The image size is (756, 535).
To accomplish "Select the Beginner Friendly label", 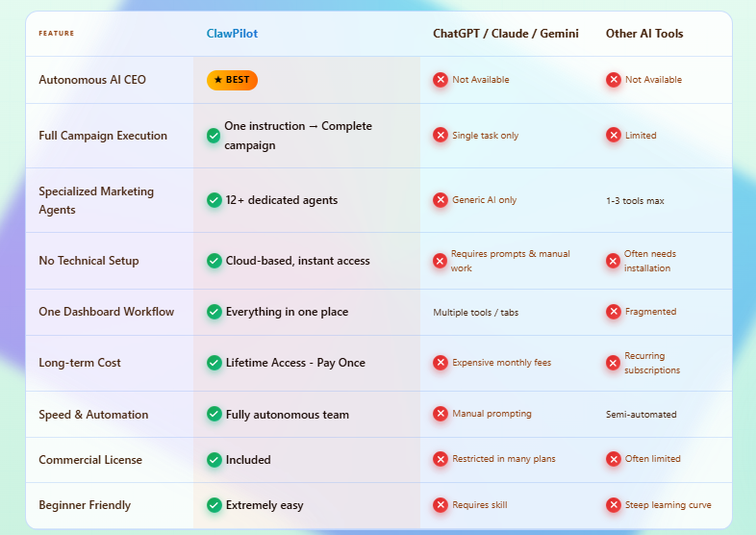I will [x=85, y=505].
